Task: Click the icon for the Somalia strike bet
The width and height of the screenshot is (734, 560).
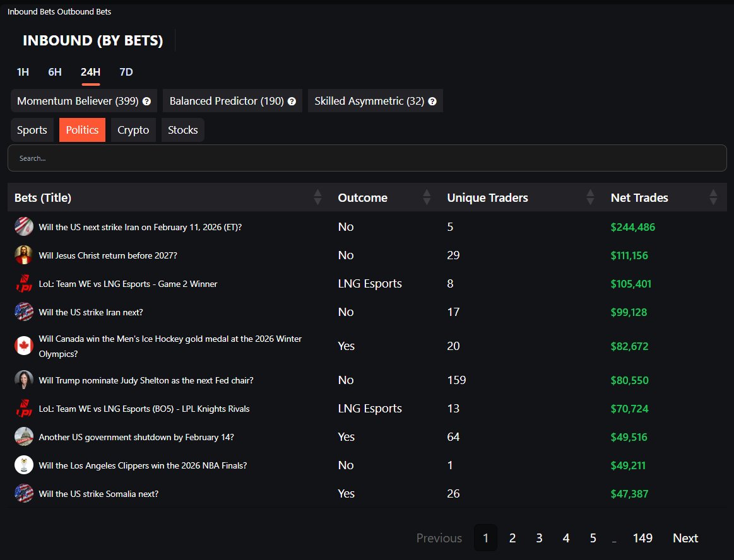Action: [x=24, y=494]
